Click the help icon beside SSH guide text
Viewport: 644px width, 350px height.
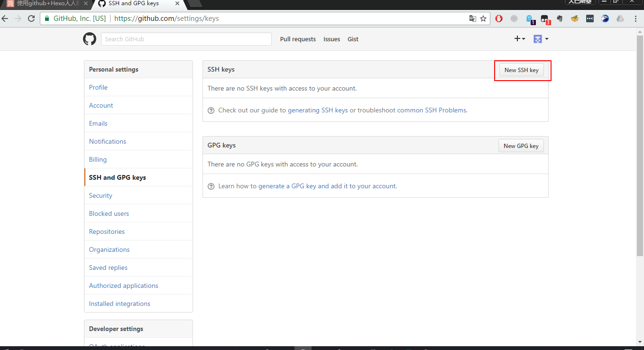click(211, 111)
